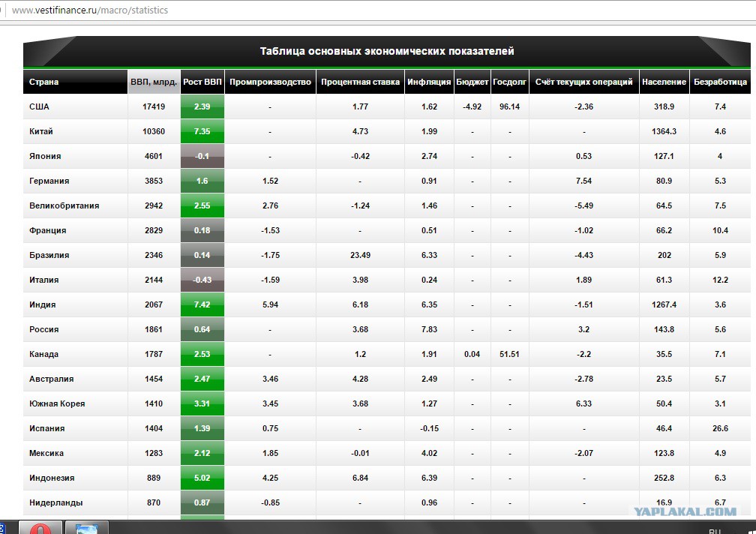756x534 pixels.
Task: Select the Мексика country name
Action: pyautogui.click(x=46, y=453)
